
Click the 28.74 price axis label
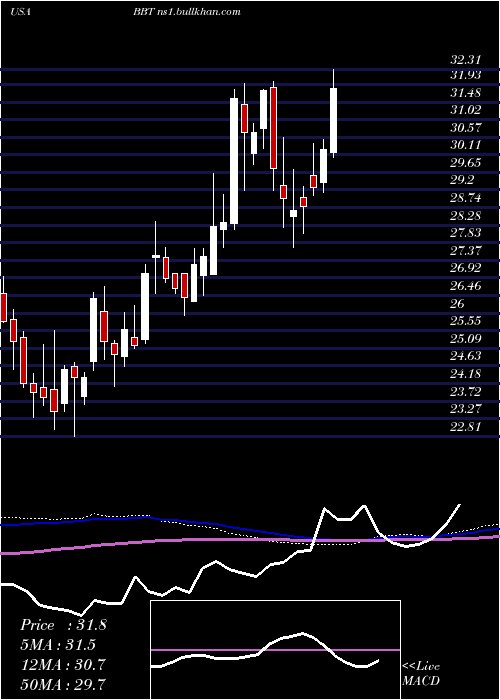[x=466, y=198]
